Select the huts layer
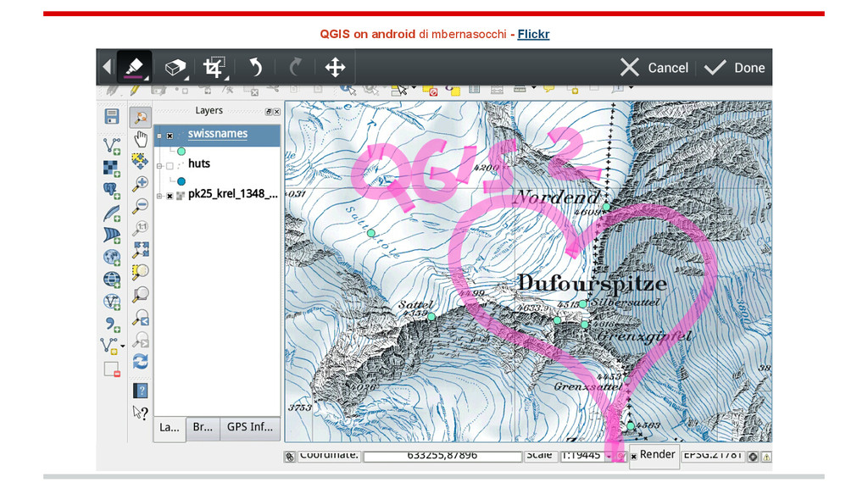 (x=198, y=164)
